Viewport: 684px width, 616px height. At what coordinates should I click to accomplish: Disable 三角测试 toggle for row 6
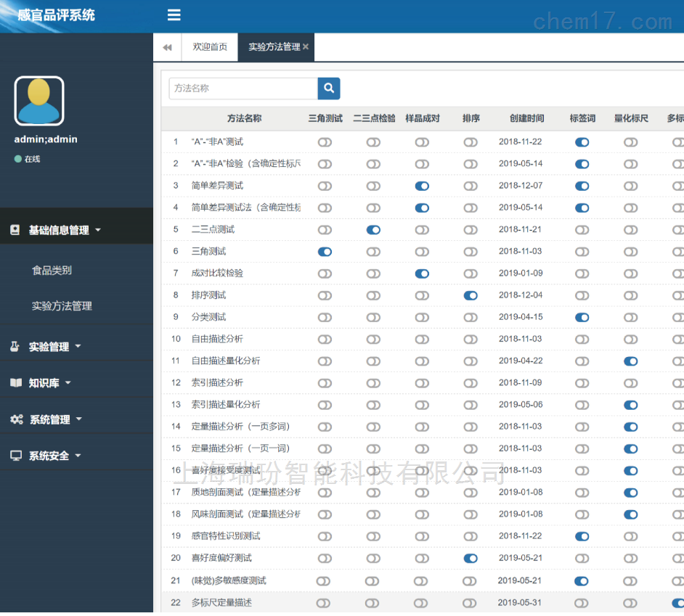coord(325,252)
